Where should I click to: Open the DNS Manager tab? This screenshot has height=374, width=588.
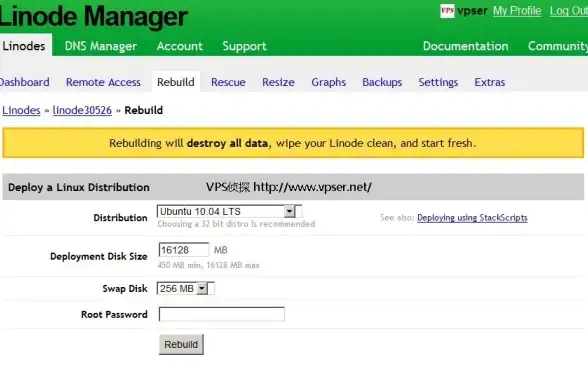tap(100, 46)
